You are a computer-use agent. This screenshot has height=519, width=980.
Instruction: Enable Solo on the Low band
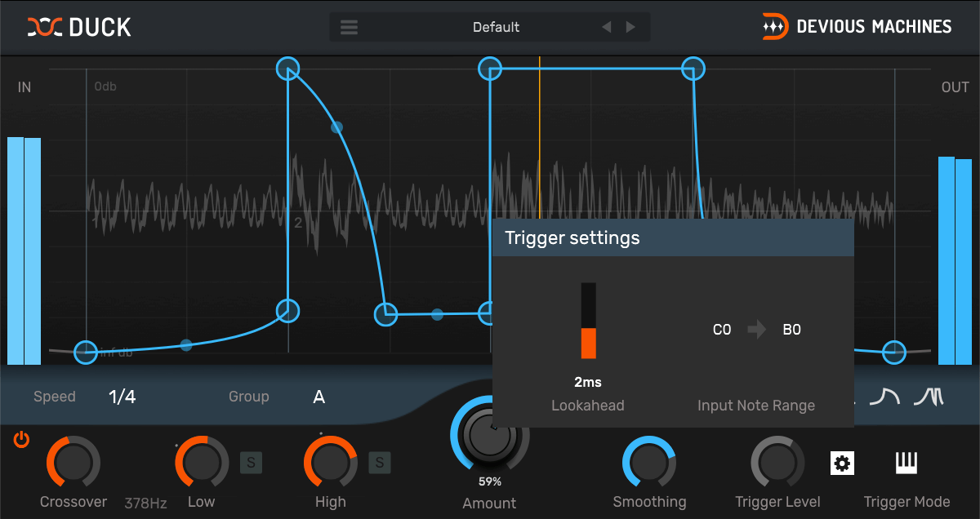click(251, 463)
